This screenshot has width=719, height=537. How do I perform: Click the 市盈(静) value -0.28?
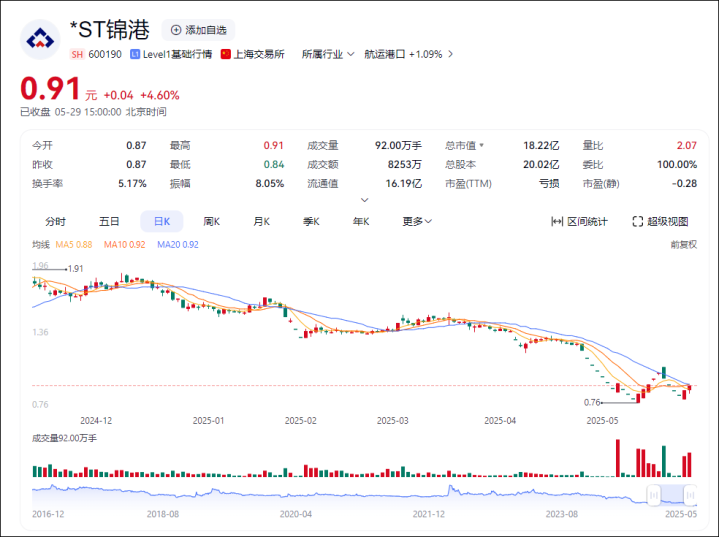coord(684,183)
